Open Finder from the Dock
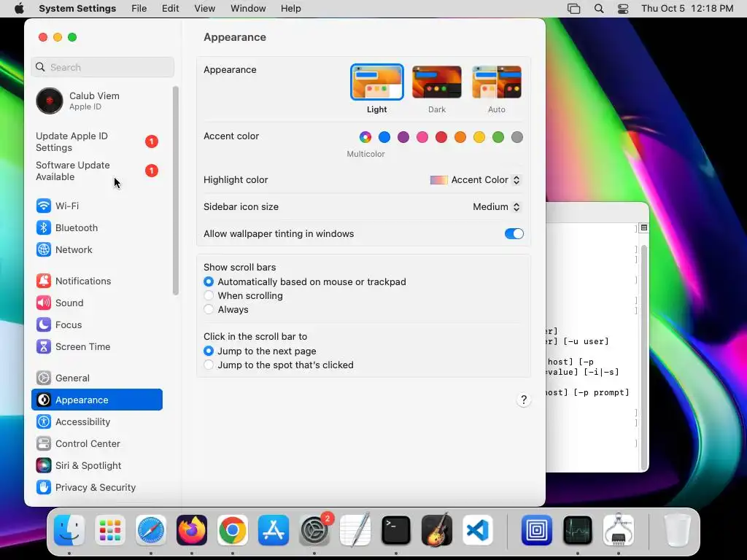747x560 pixels. point(69,530)
